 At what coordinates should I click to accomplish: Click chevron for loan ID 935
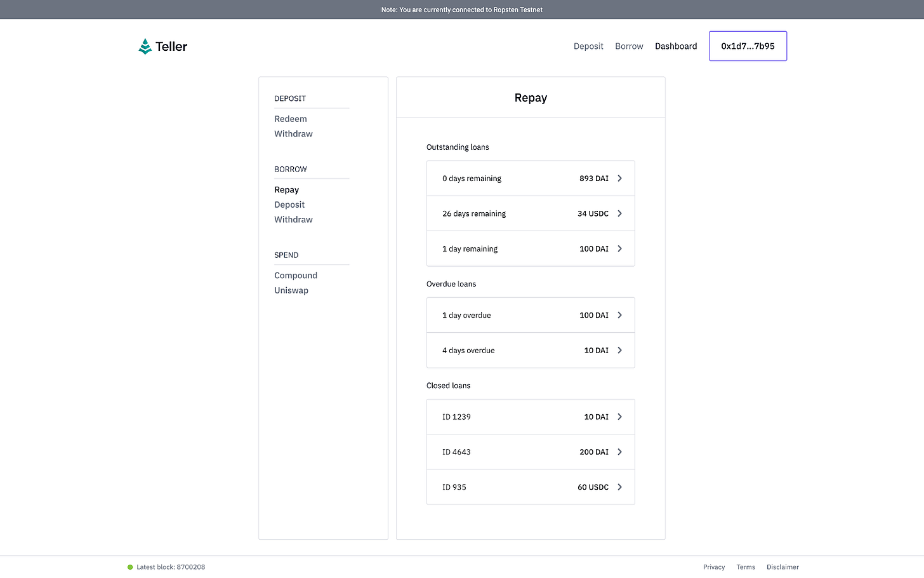tap(620, 487)
